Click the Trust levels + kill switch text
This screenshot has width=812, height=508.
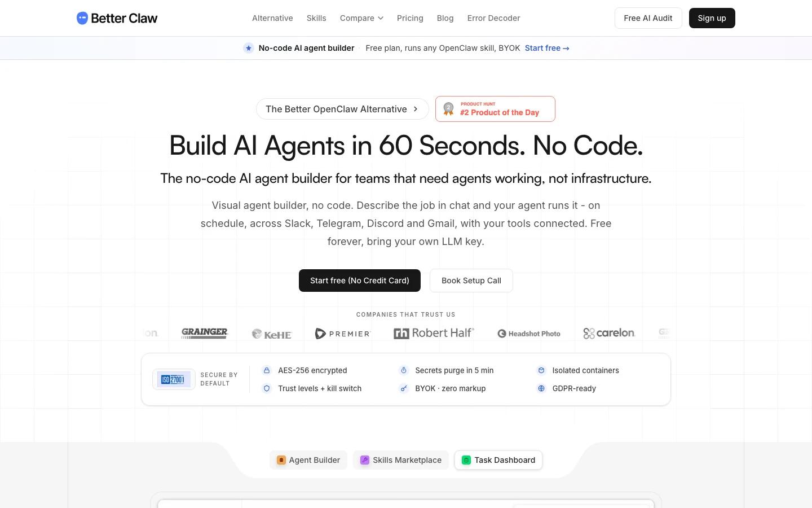coord(320,388)
